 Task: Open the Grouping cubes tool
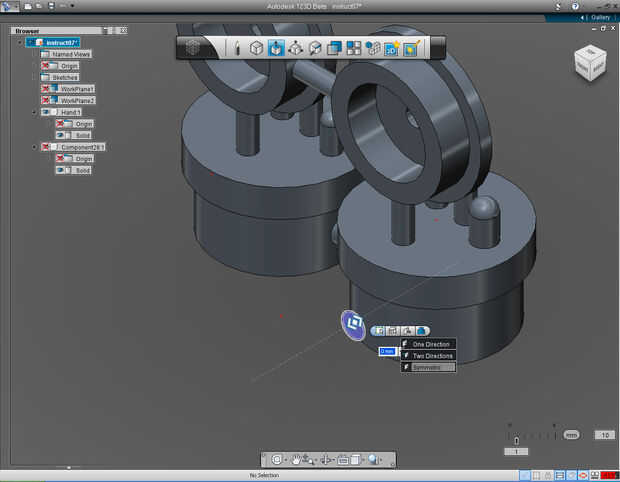[372, 48]
